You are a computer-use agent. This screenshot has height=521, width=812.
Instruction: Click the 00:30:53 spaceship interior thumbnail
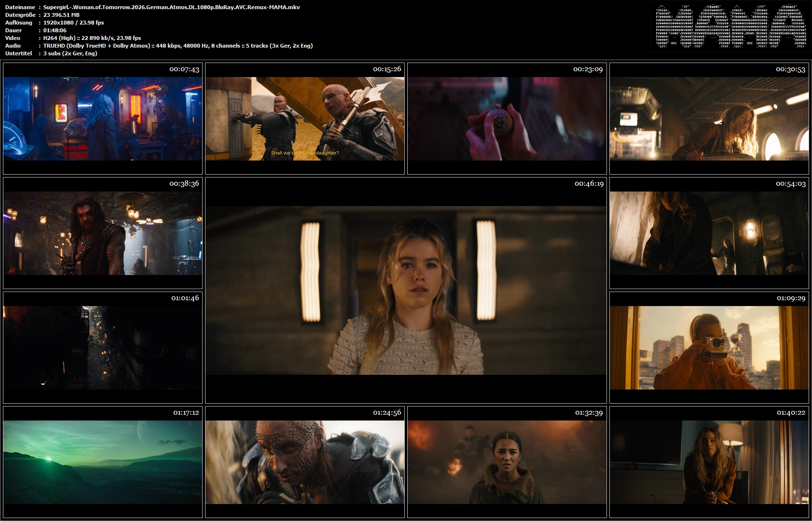point(709,118)
